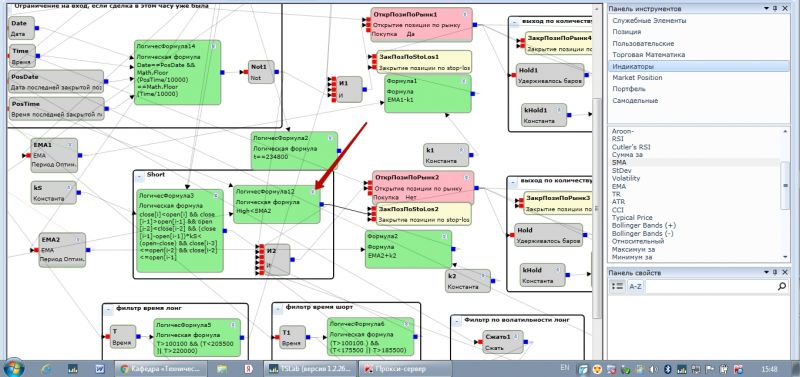This screenshot has height=377, width=800.
Task: Click the info icon on Формула2 block
Action: click(444, 236)
